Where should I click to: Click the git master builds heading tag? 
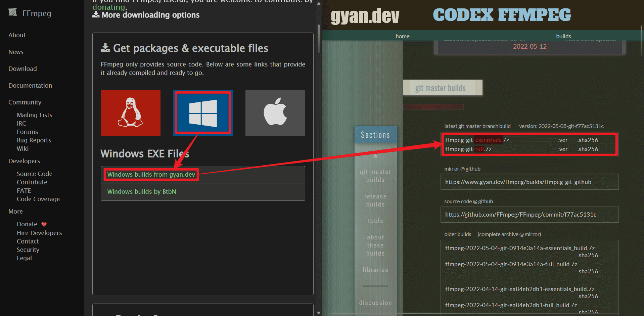pyautogui.click(x=443, y=88)
